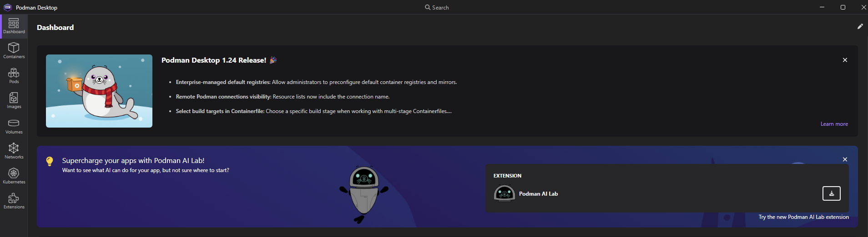Close the Podman AI Lab banner
Viewport: 868px width, 237px height.
click(845, 159)
